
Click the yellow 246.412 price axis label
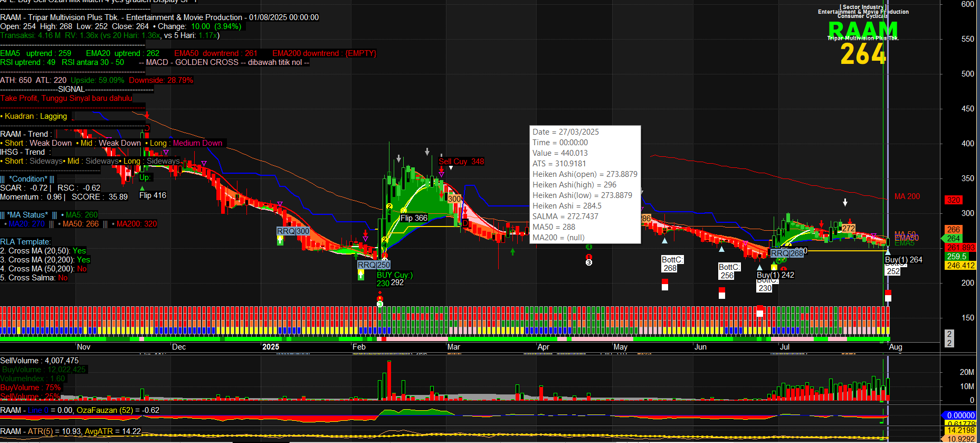[960, 266]
